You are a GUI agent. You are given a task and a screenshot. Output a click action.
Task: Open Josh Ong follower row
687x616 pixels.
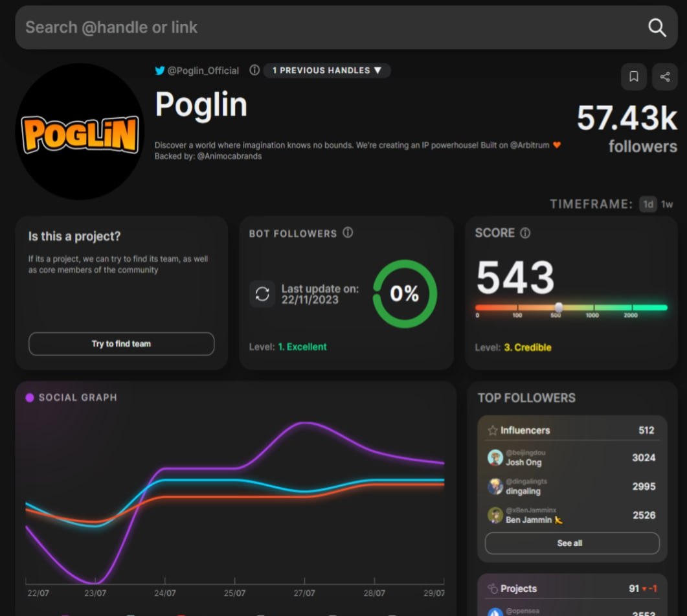click(572, 458)
